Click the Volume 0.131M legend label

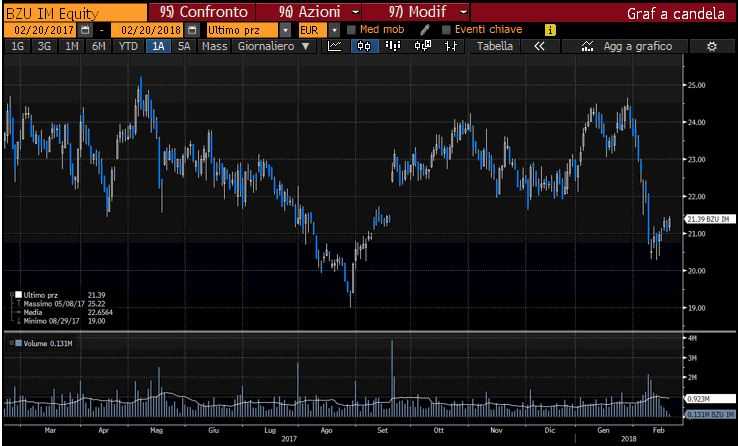click(48, 344)
